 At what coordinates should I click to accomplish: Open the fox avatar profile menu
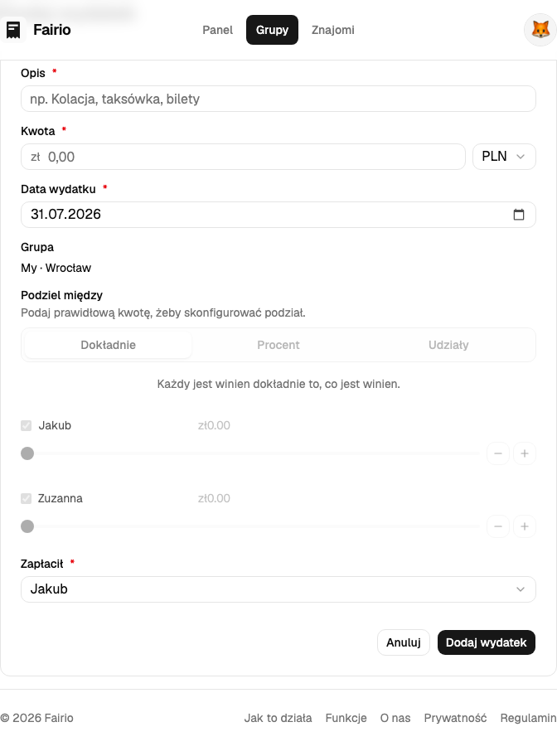(540, 30)
